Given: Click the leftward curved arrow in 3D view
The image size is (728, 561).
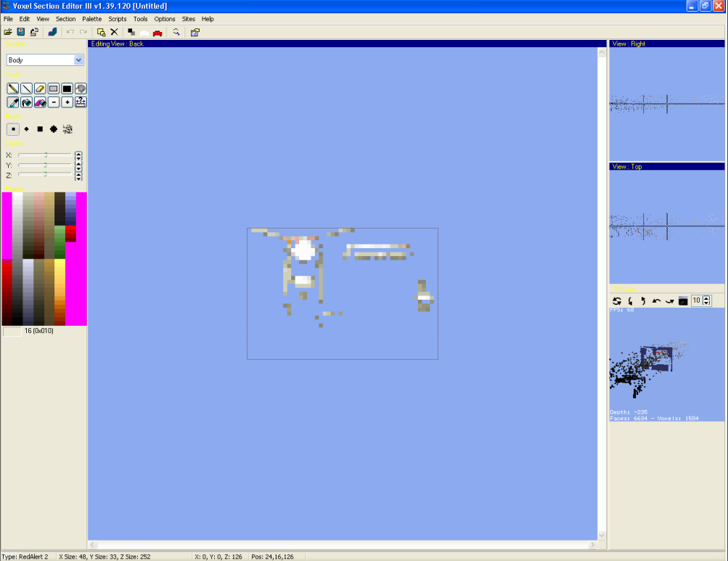Looking at the screenshot, I should (x=656, y=301).
